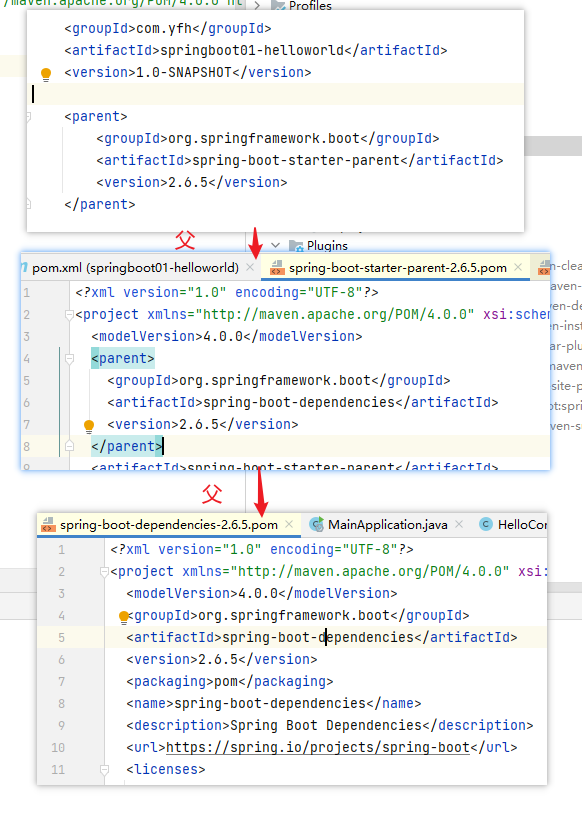The image size is (582, 821).
Task: Click fold-end marker at closing parent tag, first pom
Action: tap(28, 204)
